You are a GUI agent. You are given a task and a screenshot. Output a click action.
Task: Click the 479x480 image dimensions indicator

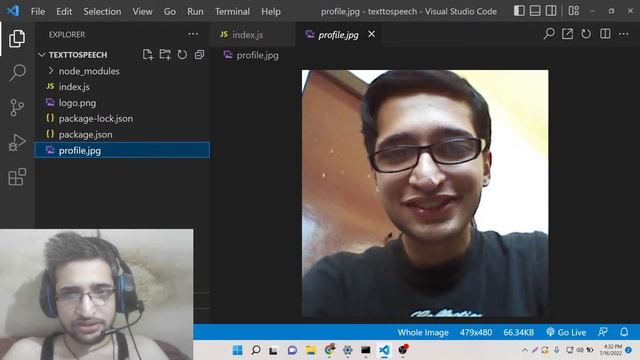pyautogui.click(x=476, y=332)
